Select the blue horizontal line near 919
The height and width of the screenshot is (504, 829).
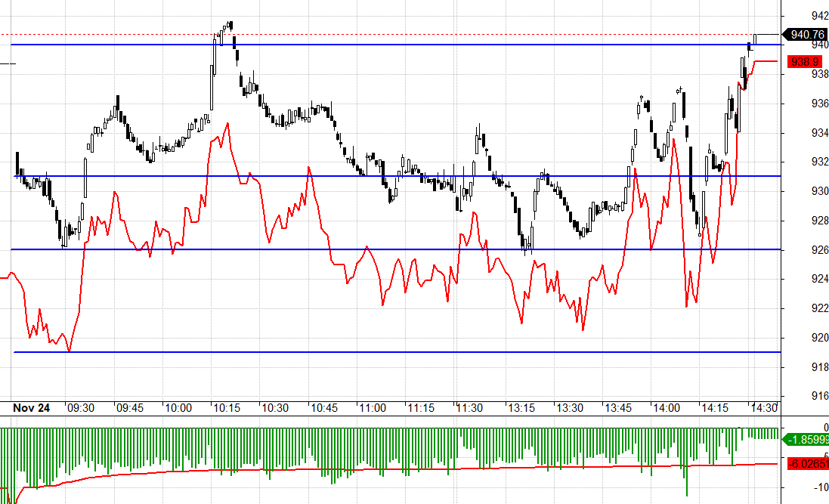378,352
